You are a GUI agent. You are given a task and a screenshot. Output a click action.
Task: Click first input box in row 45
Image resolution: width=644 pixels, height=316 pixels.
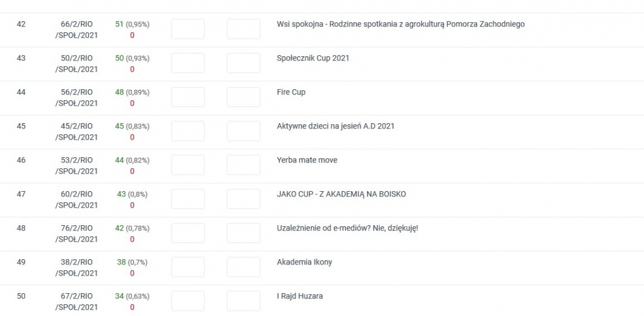[x=188, y=131]
